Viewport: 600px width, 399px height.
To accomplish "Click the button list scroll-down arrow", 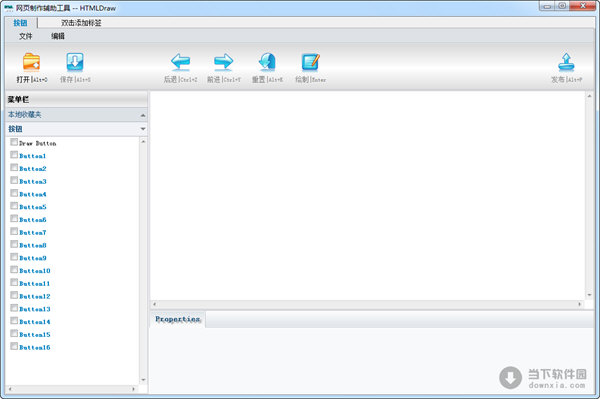I will click(143, 380).
